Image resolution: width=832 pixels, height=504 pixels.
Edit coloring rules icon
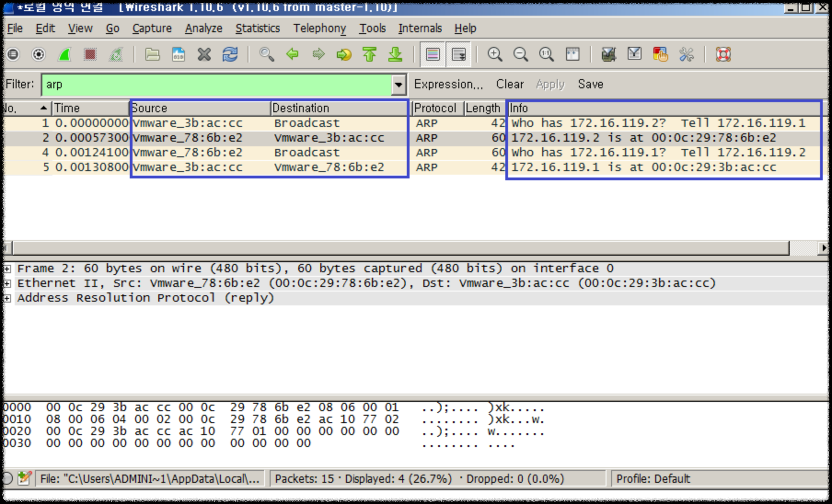click(x=660, y=55)
